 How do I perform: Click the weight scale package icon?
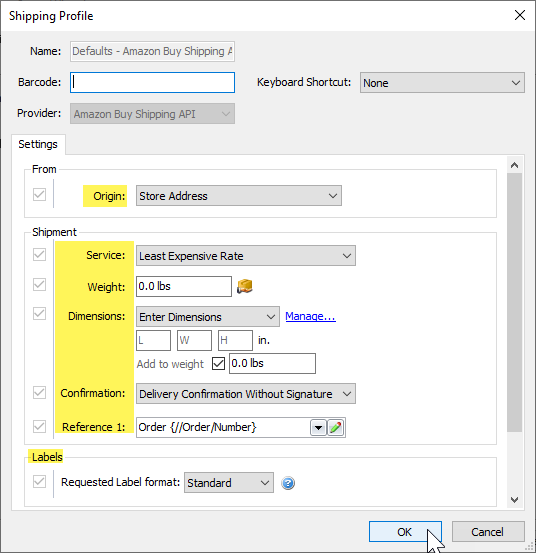pyautogui.click(x=245, y=286)
